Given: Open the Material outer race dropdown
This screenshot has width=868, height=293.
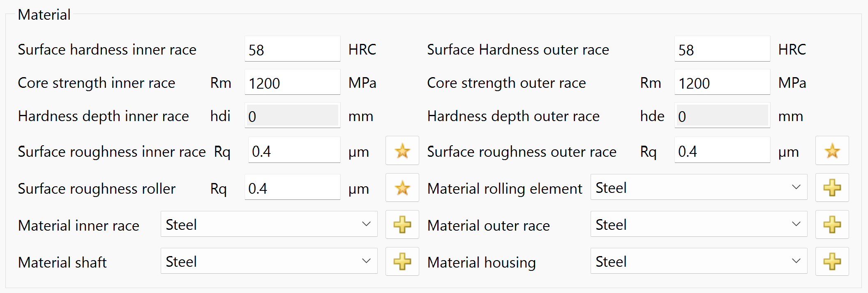Looking at the screenshot, I should tap(699, 224).
